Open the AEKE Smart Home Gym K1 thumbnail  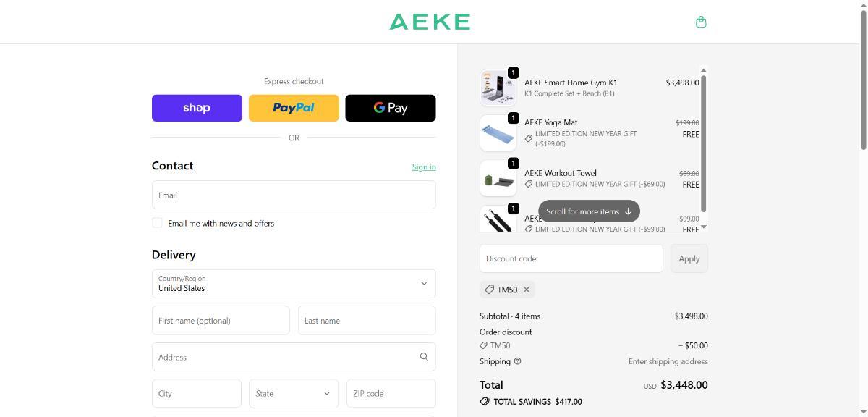(x=498, y=88)
